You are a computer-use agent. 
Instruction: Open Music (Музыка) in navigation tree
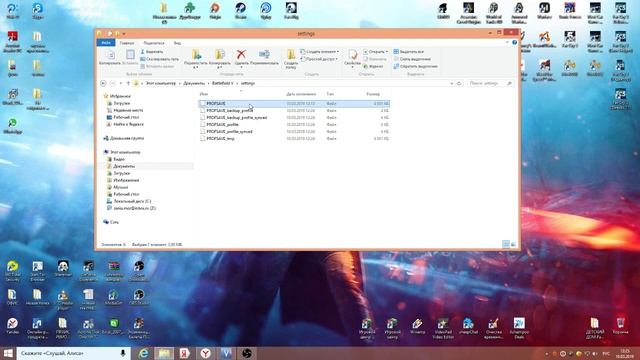117,187
